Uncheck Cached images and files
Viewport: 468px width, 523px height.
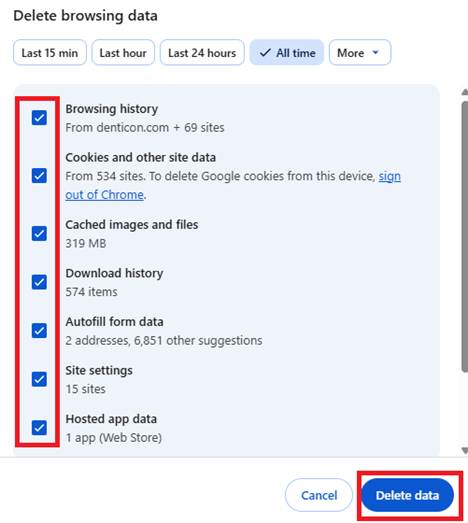point(39,233)
